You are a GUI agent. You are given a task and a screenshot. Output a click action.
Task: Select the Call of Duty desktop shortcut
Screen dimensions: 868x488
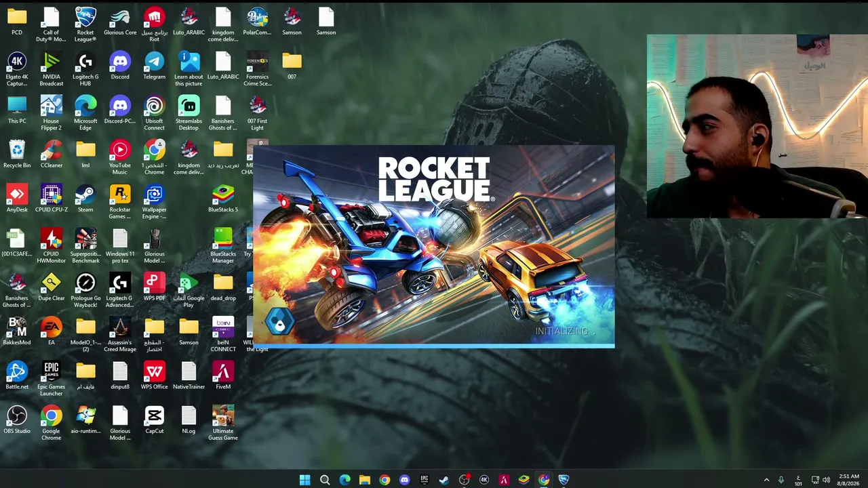[51, 24]
